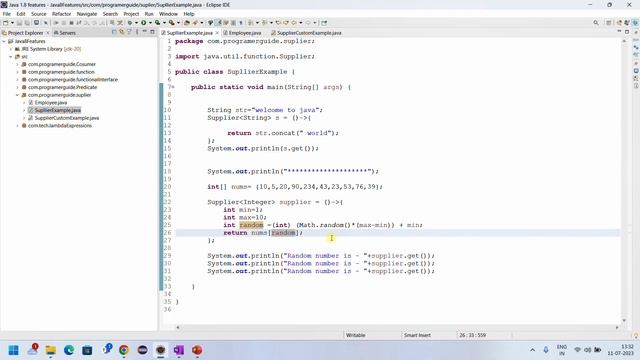This screenshot has width=640, height=360.
Task: Open the Navigate menu
Action: point(87,14)
